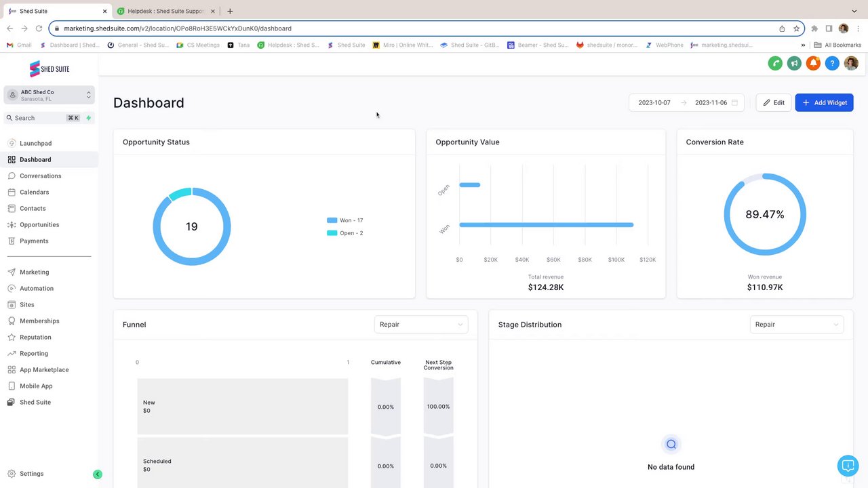This screenshot has height=488, width=868.
Task: Click the Add Widget button
Action: [x=824, y=103]
